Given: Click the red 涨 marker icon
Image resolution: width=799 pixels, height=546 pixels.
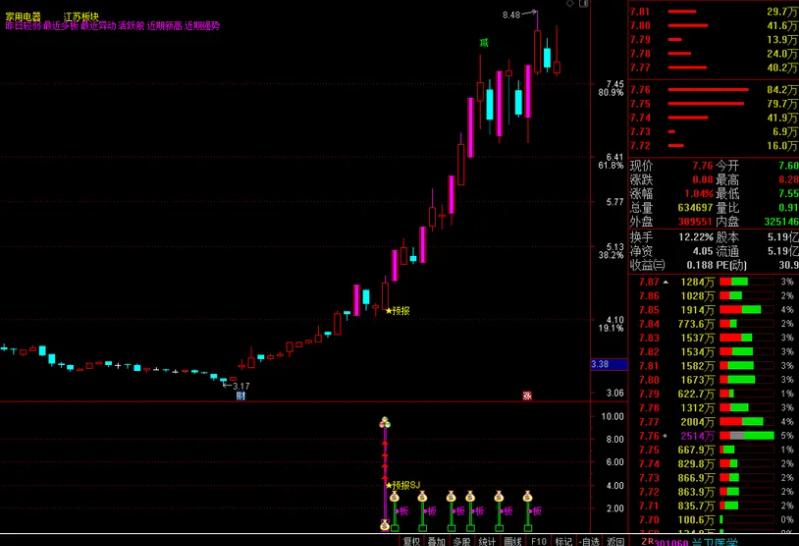Looking at the screenshot, I should (527, 396).
